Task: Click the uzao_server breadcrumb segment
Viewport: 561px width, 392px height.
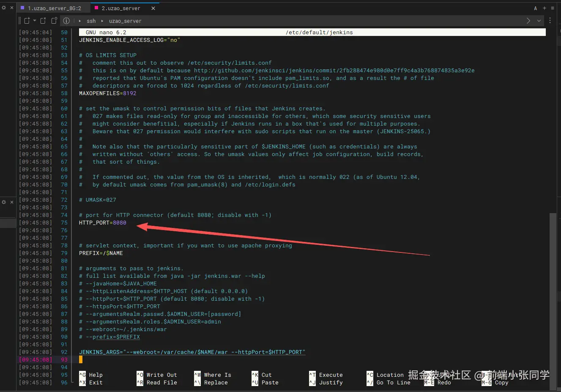Action: [x=125, y=21]
